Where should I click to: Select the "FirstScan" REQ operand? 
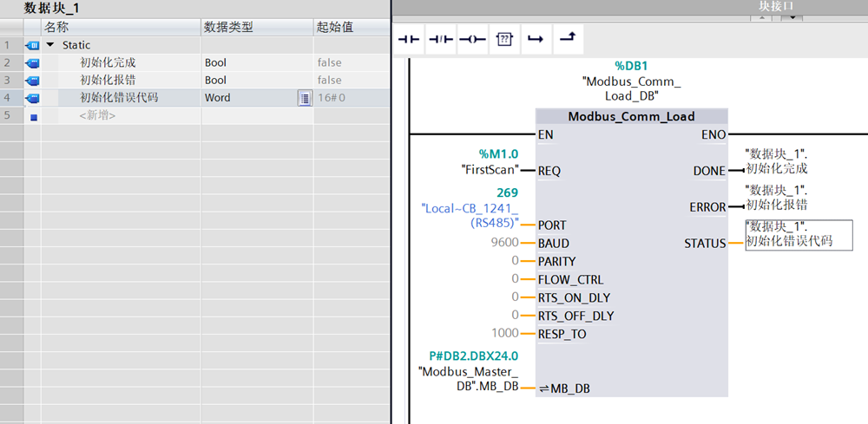click(490, 171)
